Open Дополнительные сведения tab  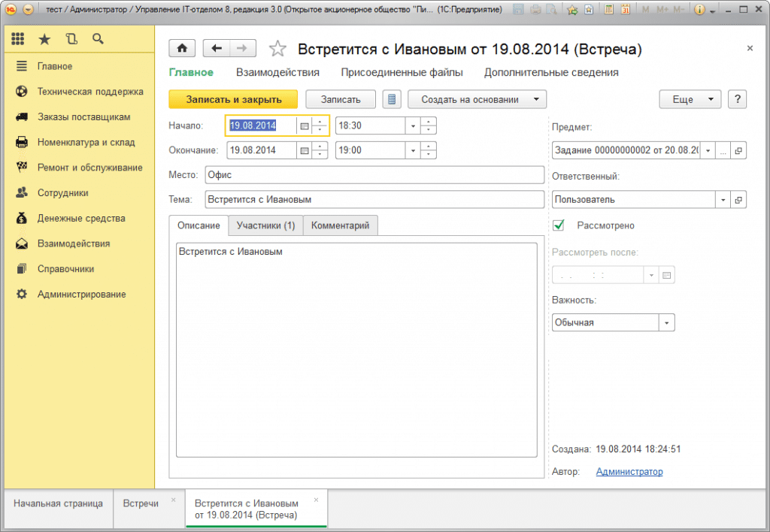coord(551,72)
